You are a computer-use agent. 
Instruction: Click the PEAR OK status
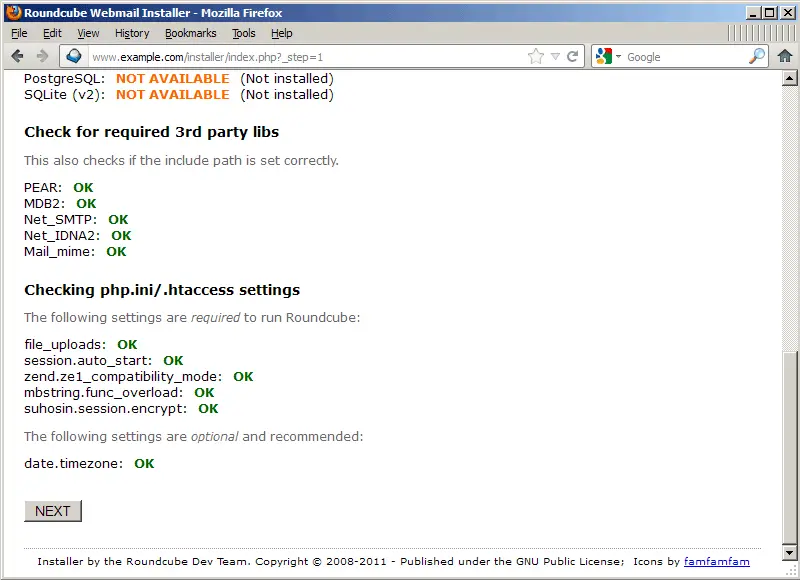tap(83, 188)
